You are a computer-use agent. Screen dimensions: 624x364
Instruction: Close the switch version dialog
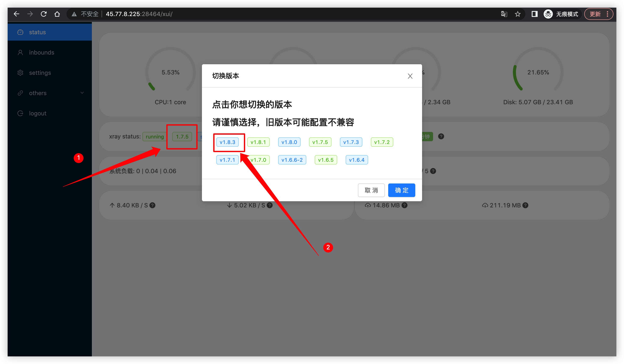click(410, 76)
